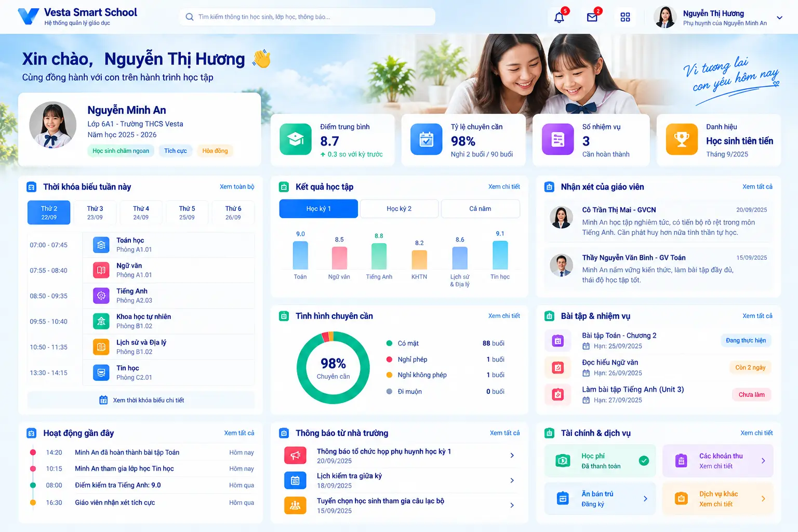Click the Đang thực hiện status badge

[746, 340]
